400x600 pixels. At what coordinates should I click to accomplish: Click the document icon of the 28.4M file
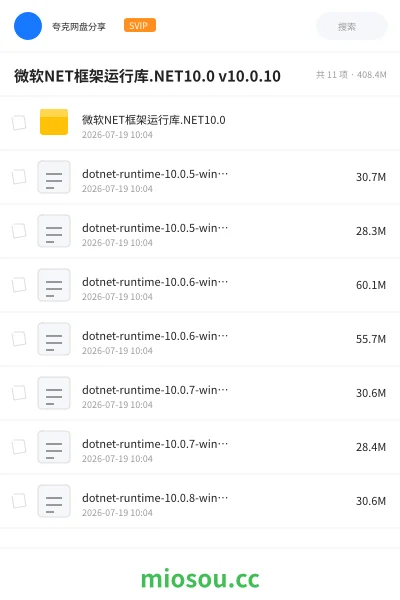(54, 447)
